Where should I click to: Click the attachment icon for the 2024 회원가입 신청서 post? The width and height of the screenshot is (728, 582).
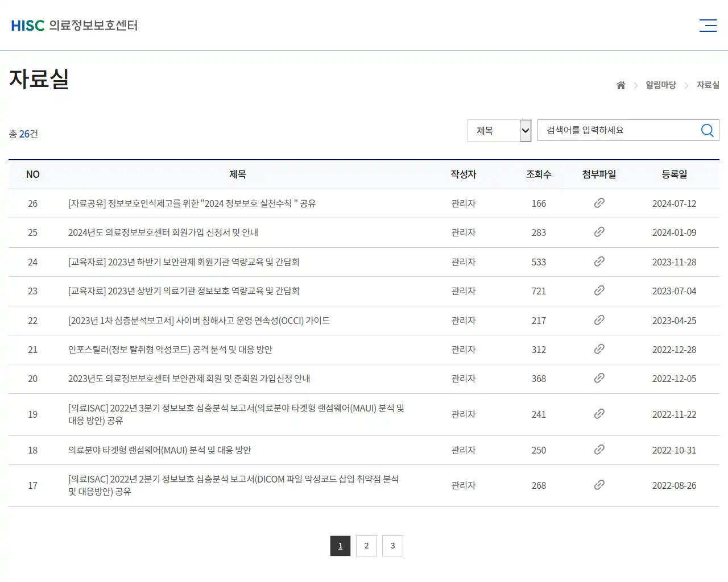click(x=599, y=232)
